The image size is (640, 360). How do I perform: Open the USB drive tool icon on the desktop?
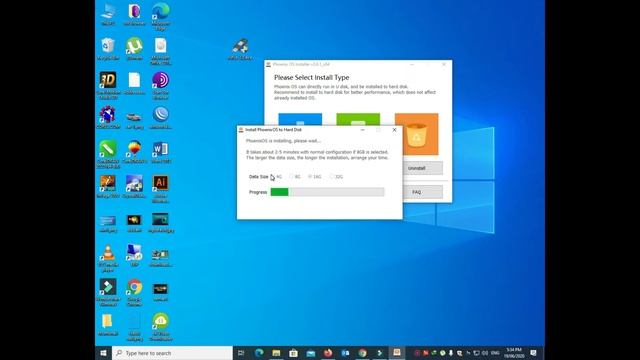[240, 49]
